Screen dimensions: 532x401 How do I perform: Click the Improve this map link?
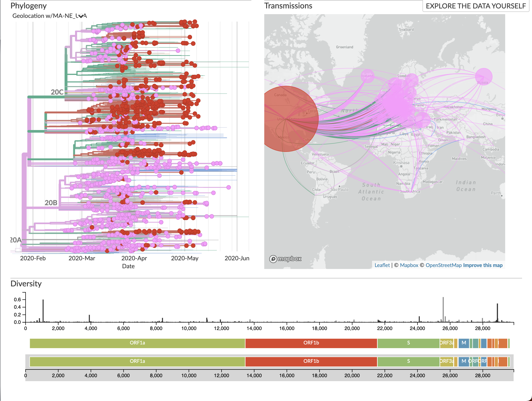pos(483,265)
